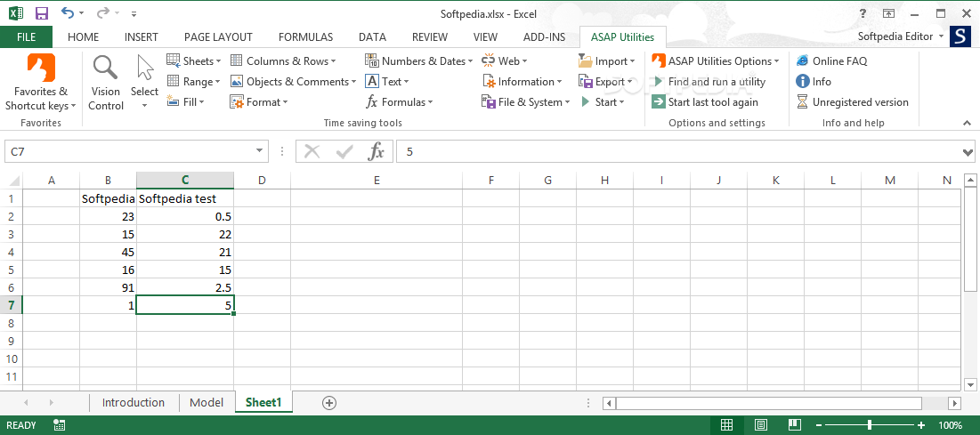Image resolution: width=980 pixels, height=435 pixels.
Task: Open the Start utilities menu
Action: click(x=602, y=102)
